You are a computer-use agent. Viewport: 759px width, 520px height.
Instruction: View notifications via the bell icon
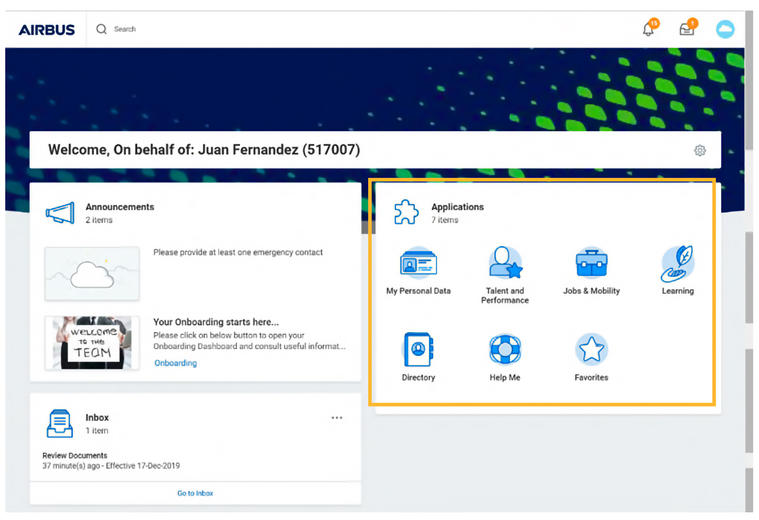tap(650, 29)
